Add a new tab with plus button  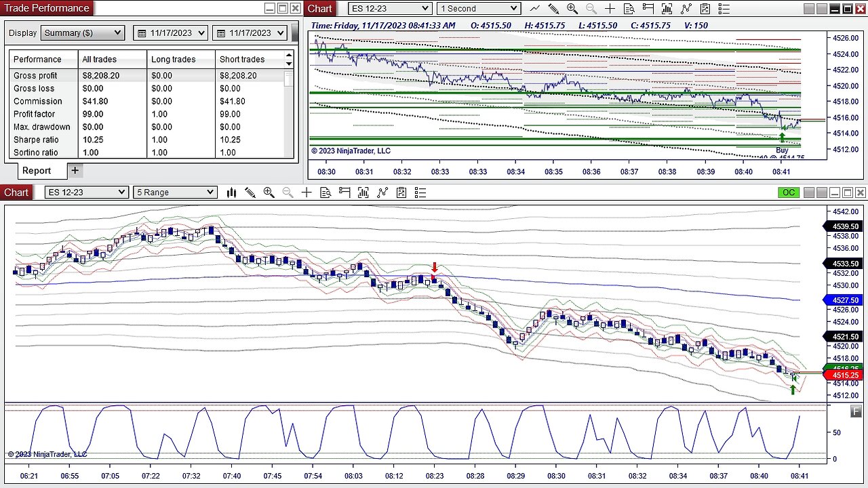(75, 170)
